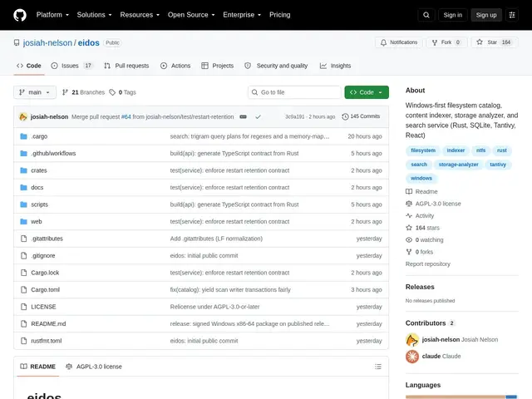532x399 pixels.
Task: Select the AGPL-3.0 license tab
Action: tap(94, 367)
